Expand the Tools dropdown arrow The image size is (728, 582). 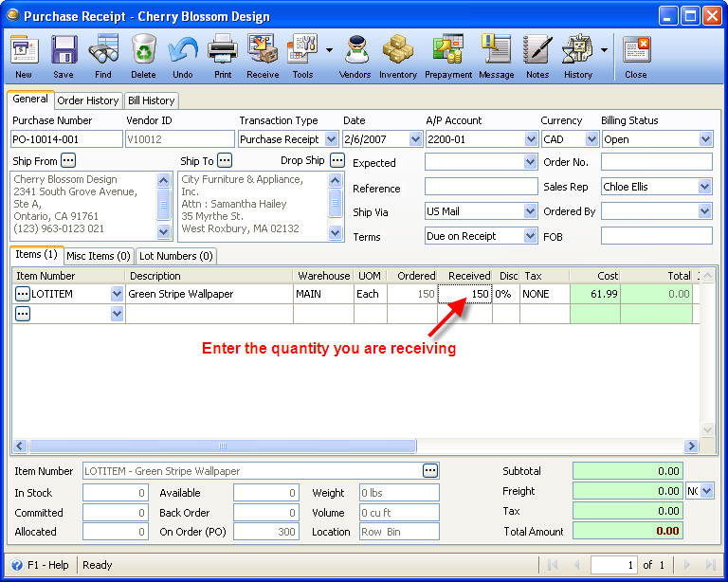tap(329, 49)
